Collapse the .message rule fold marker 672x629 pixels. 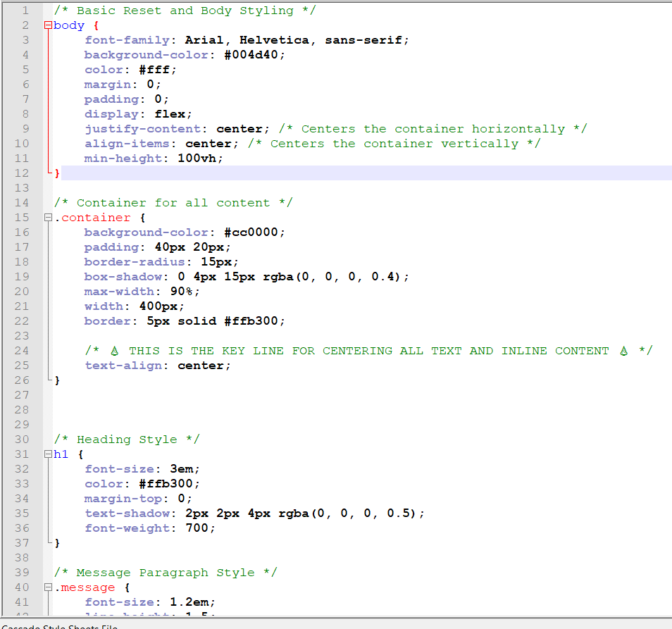coord(48,587)
